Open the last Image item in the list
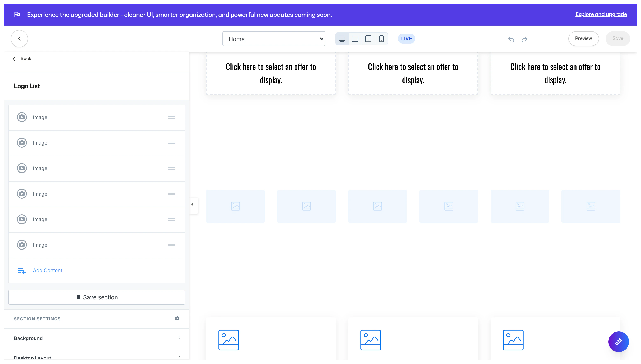Image resolution: width=641 pixels, height=364 pixels. point(40,245)
